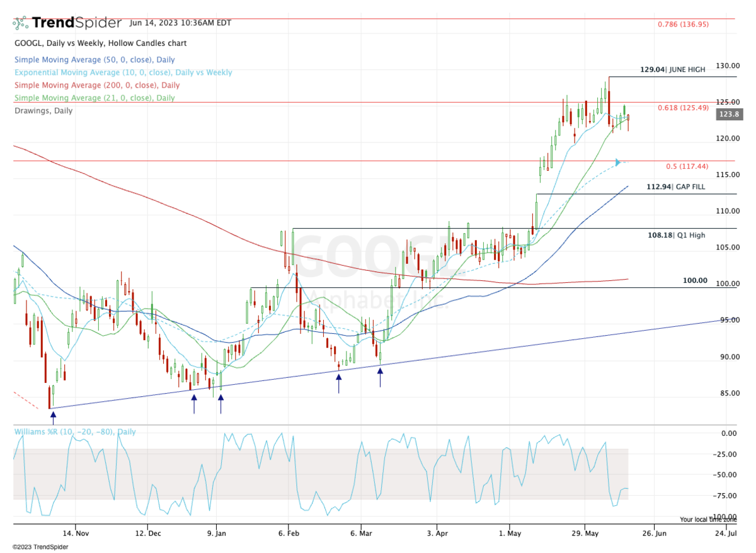Click the 125.00 price axis label
The width and height of the screenshot is (756, 553).
point(728,101)
